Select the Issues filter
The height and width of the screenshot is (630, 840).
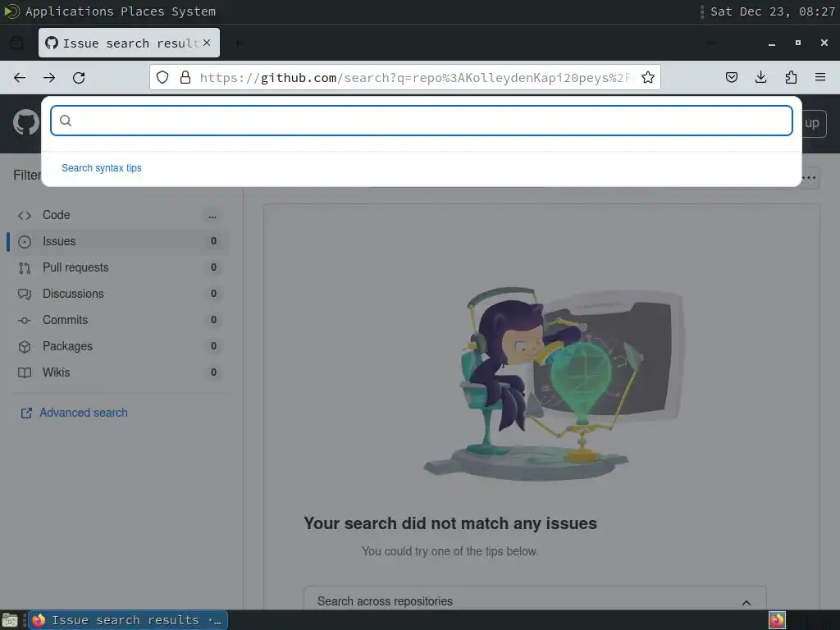118,242
